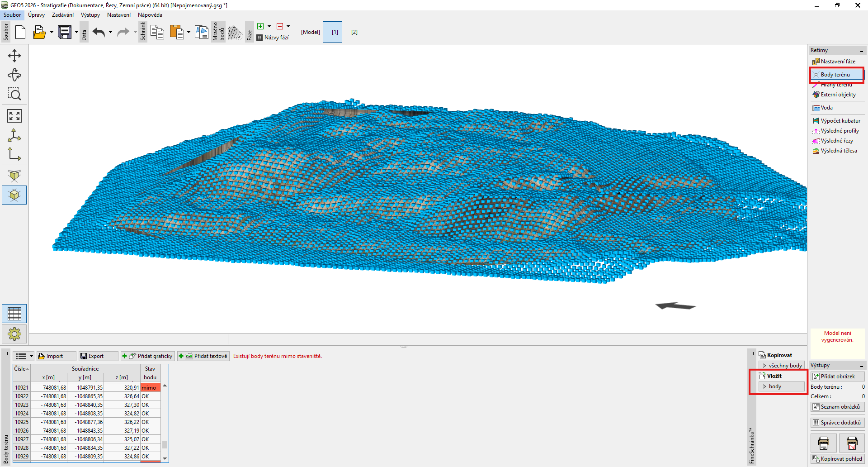
Task: Open the gear settings icon in the left sidebar
Action: (14, 334)
